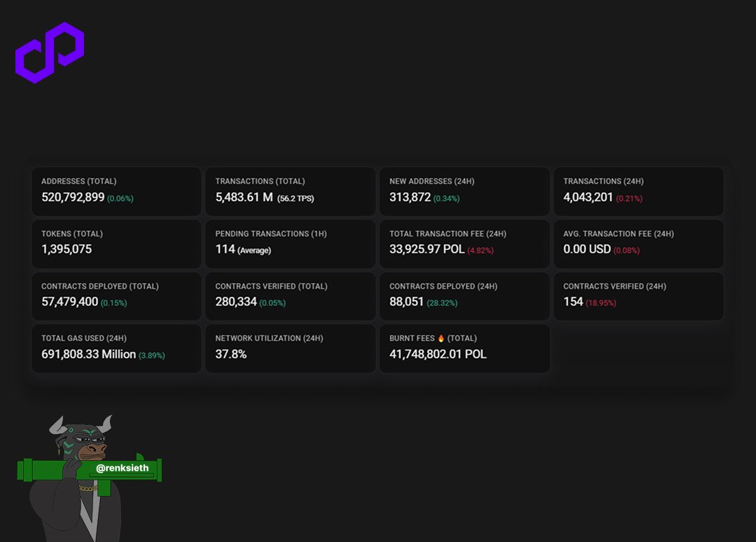Select the Addresses (Total) stat card

pyautogui.click(x=116, y=190)
